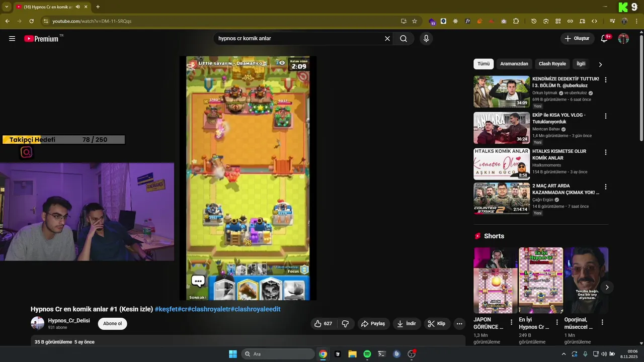Open options menu for EKİP ile KISA YOL
Image resolution: width=644 pixels, height=362 pixels.
[606, 116]
